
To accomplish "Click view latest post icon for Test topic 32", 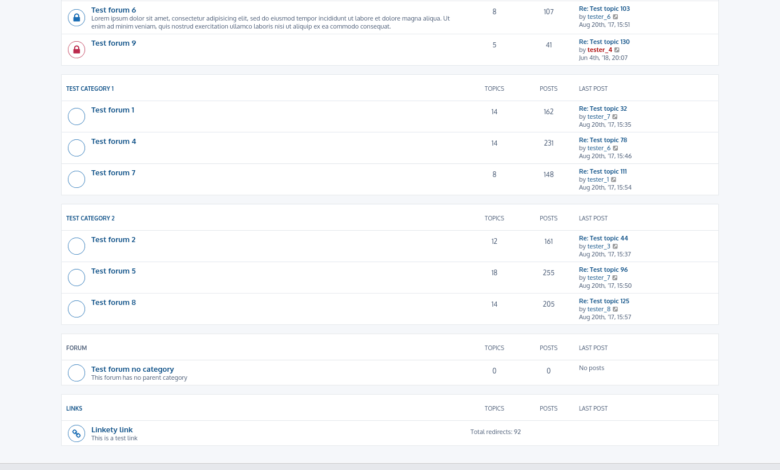I will coord(615,117).
